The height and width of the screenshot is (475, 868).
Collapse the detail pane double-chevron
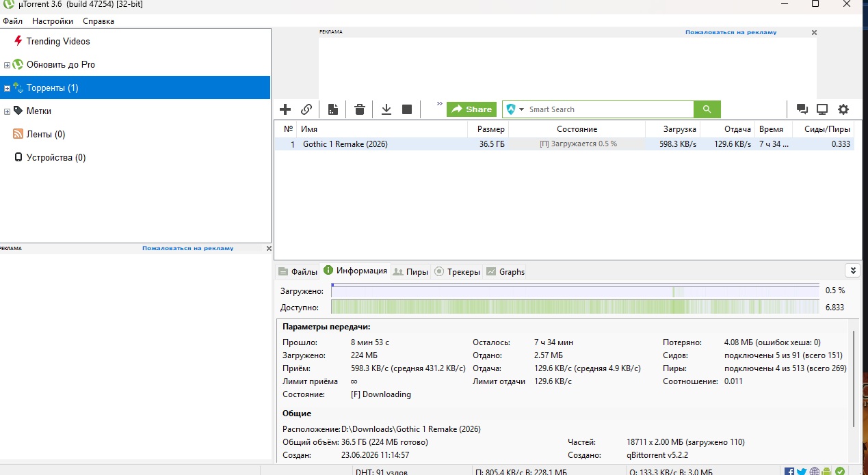click(x=852, y=270)
